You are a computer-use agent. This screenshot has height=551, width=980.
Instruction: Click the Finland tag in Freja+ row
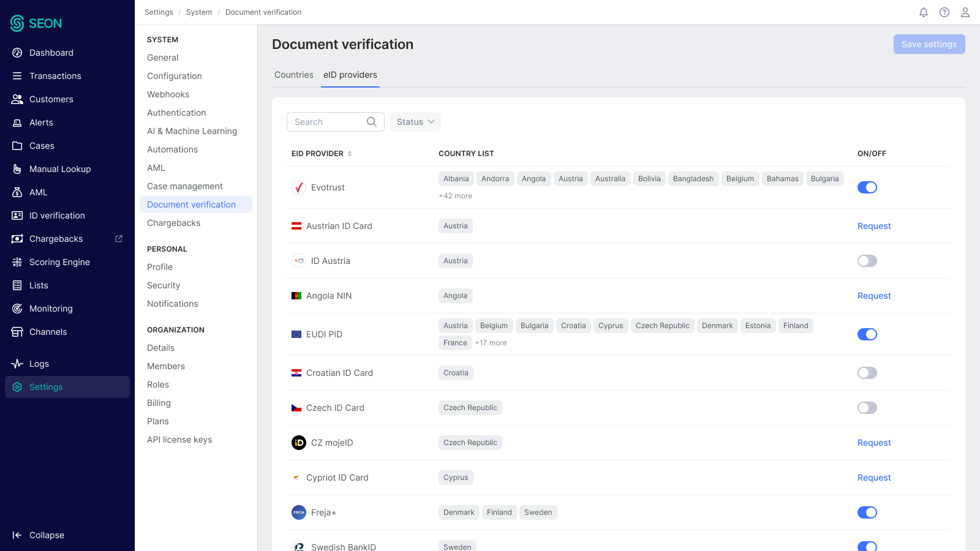click(x=499, y=512)
